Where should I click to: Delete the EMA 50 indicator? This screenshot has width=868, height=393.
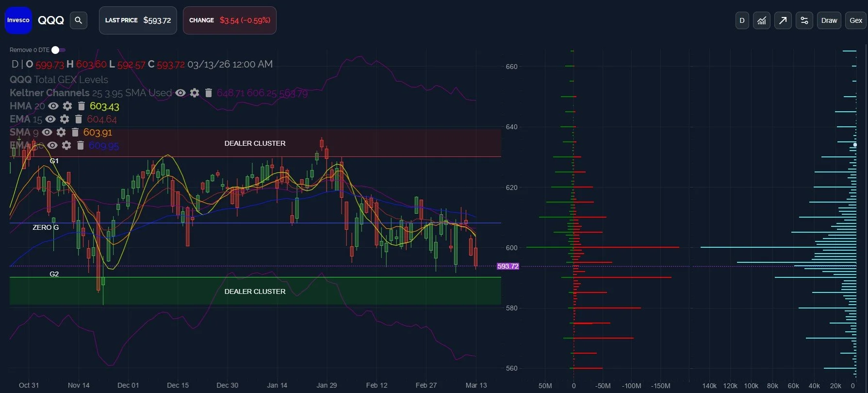[81, 145]
